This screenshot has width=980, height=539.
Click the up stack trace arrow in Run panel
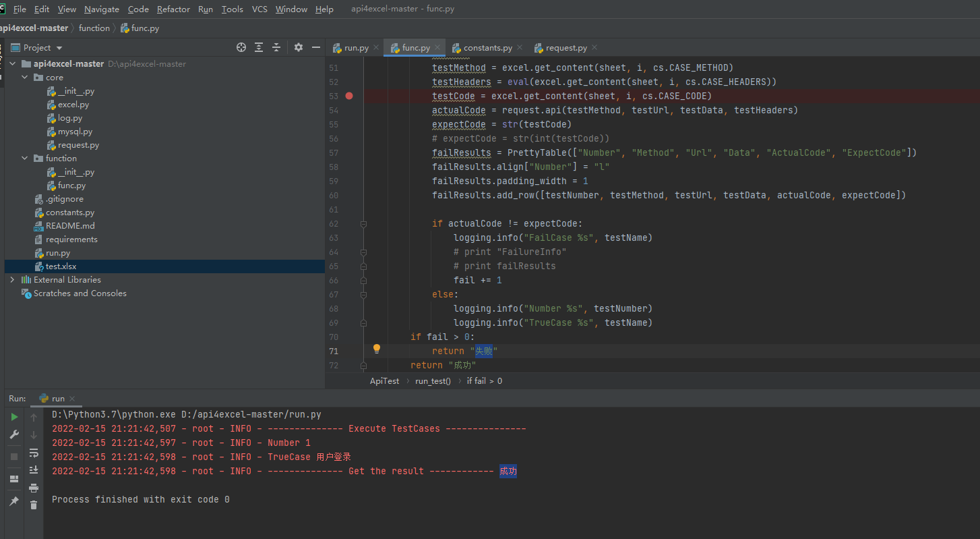[x=34, y=418]
